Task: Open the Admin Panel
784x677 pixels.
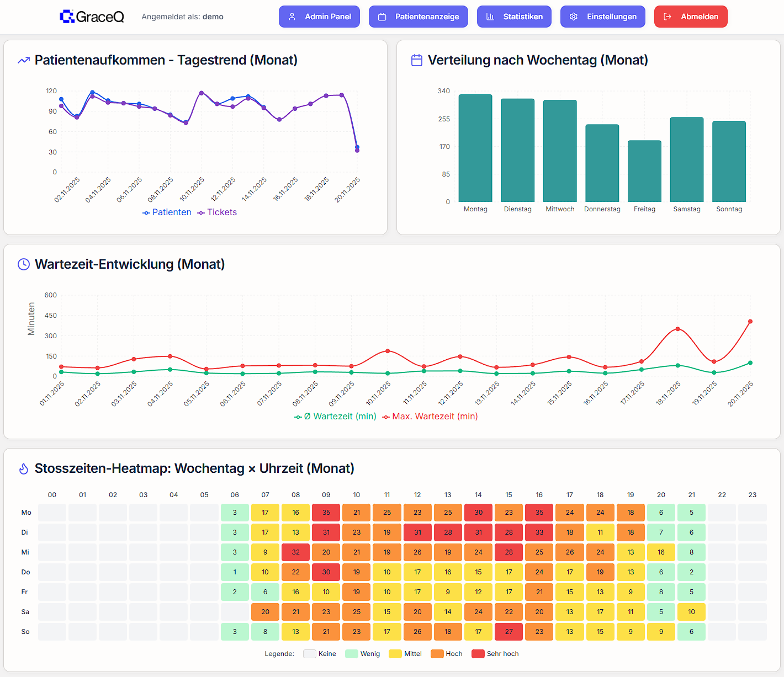Action: pyautogui.click(x=319, y=17)
